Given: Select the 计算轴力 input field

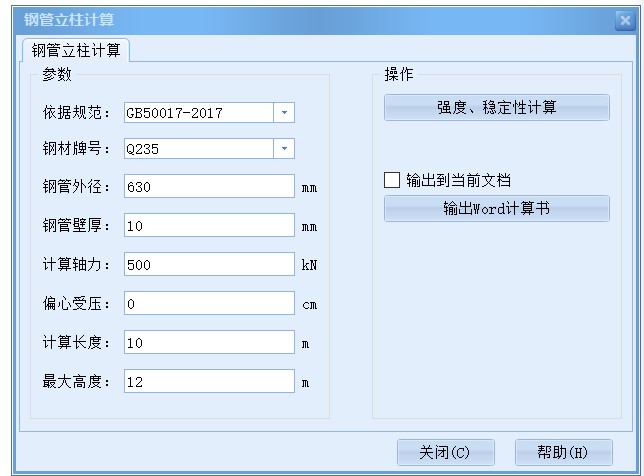Looking at the screenshot, I should (x=209, y=265).
